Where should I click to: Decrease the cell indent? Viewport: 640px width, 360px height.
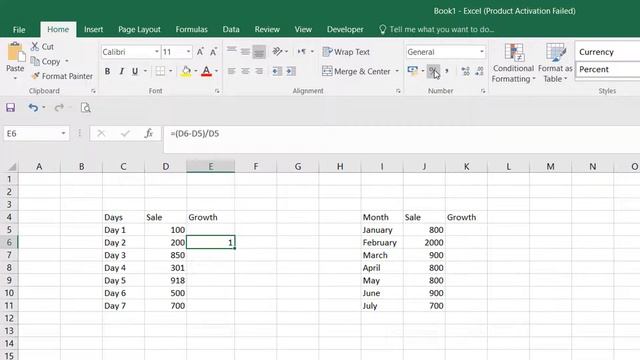point(277,71)
